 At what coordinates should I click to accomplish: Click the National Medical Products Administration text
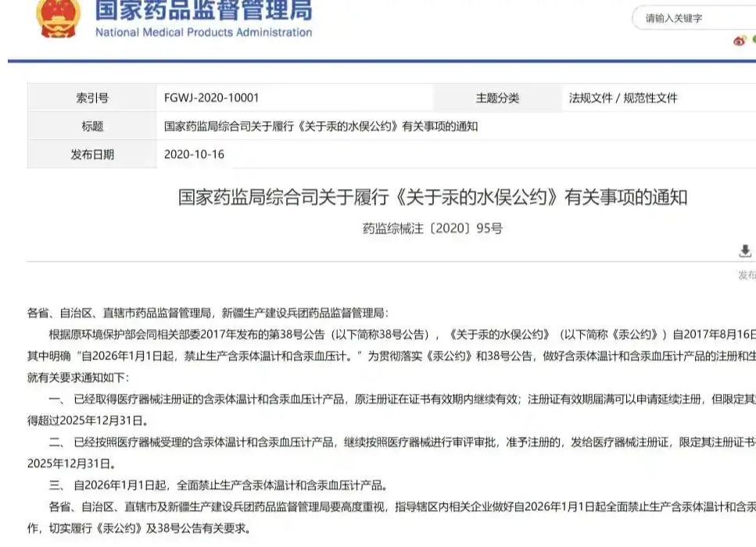[203, 33]
